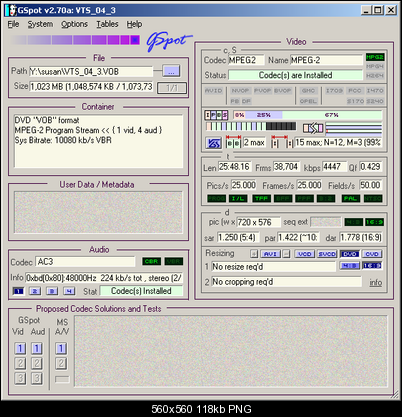This screenshot has height=417, width=402.
Task: Click the MPEG-2 Program Stream container line
Action: pos(88,130)
